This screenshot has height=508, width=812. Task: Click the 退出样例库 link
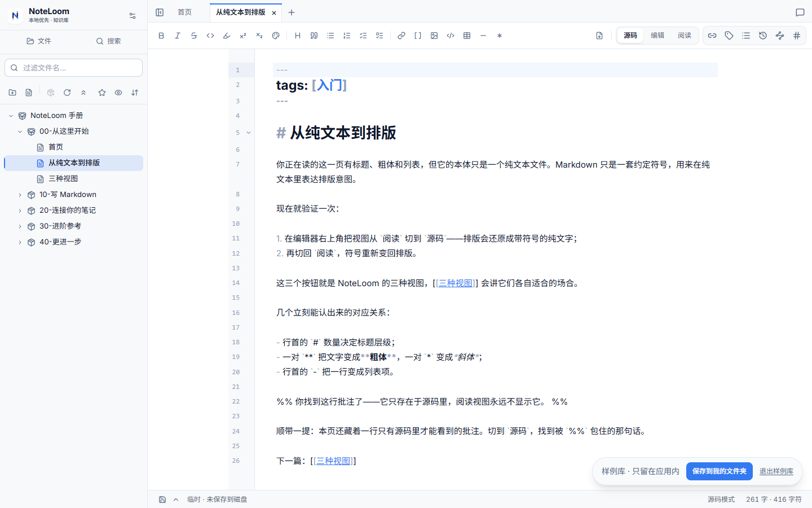(776, 471)
